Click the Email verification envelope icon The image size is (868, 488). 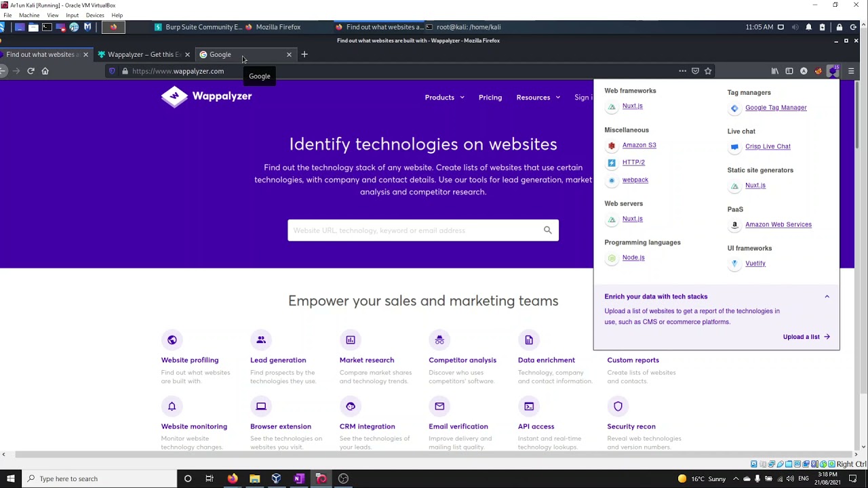[439, 406]
